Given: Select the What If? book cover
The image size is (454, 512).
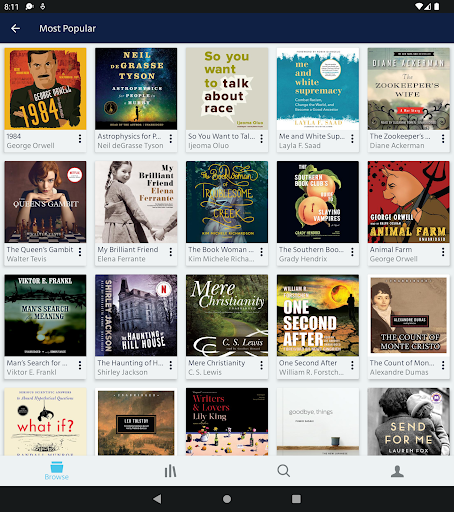Looking at the screenshot, I should point(45,422).
